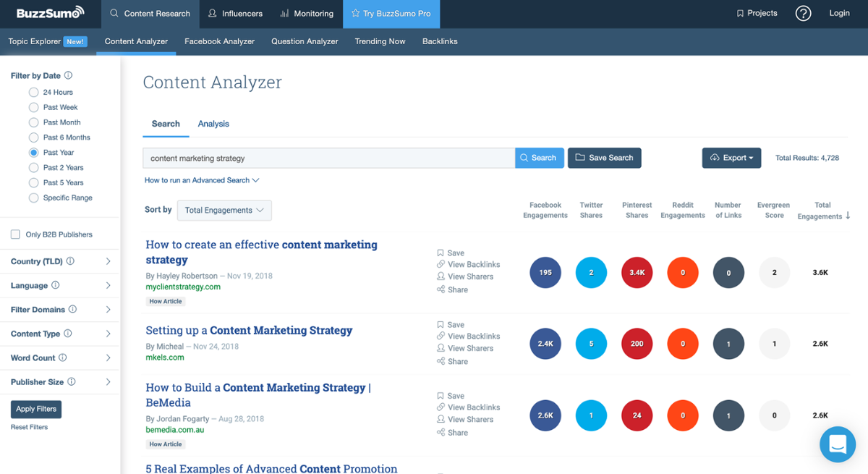Click the Filter by Date info icon

pos(68,75)
